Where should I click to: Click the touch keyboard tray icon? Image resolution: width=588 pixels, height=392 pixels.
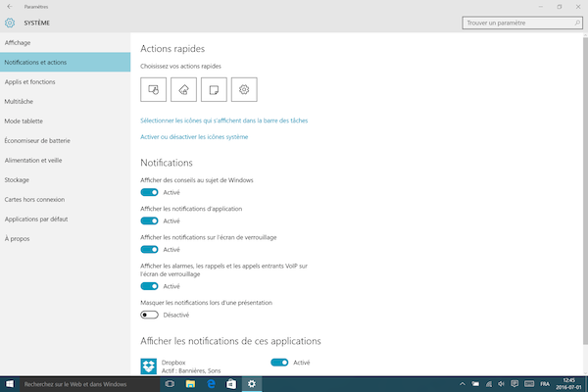pos(529,384)
